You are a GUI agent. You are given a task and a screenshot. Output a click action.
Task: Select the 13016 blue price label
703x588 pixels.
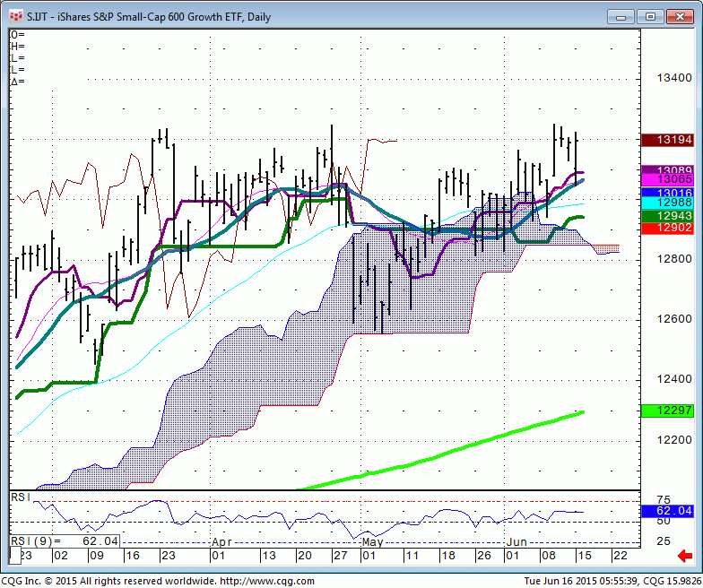pyautogui.click(x=667, y=193)
